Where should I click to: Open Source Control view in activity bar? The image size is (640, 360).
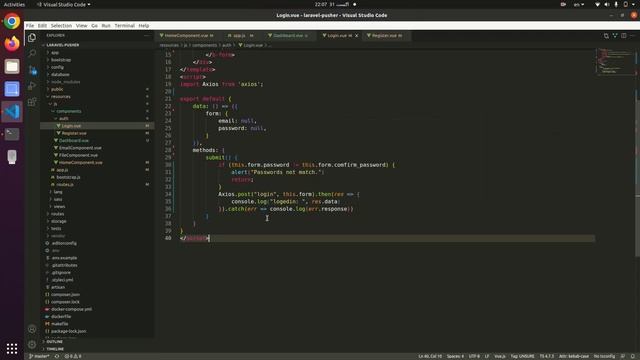tap(32, 70)
